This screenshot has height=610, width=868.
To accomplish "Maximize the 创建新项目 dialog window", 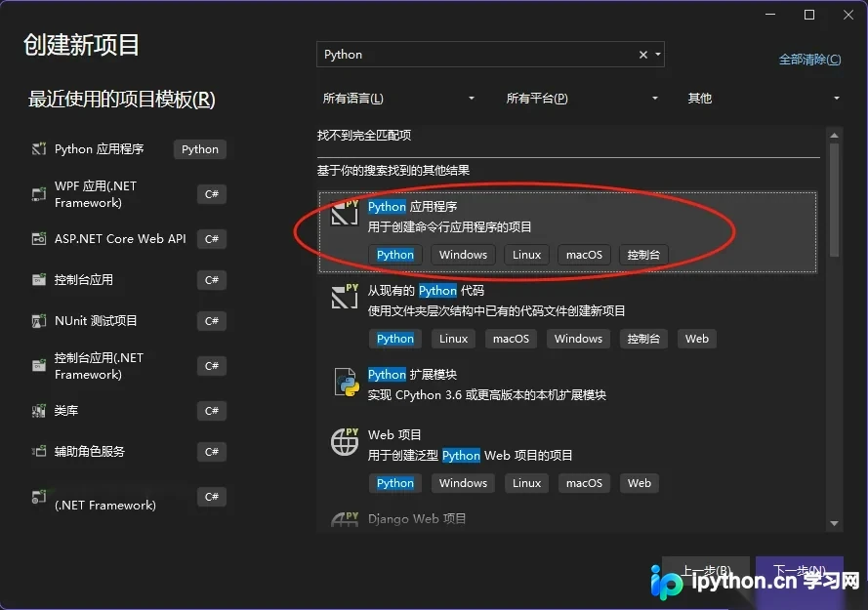I will [x=809, y=15].
